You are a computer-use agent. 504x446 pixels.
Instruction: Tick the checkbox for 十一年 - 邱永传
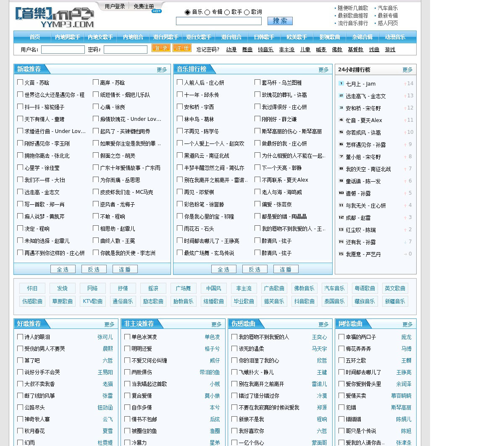(x=180, y=94)
